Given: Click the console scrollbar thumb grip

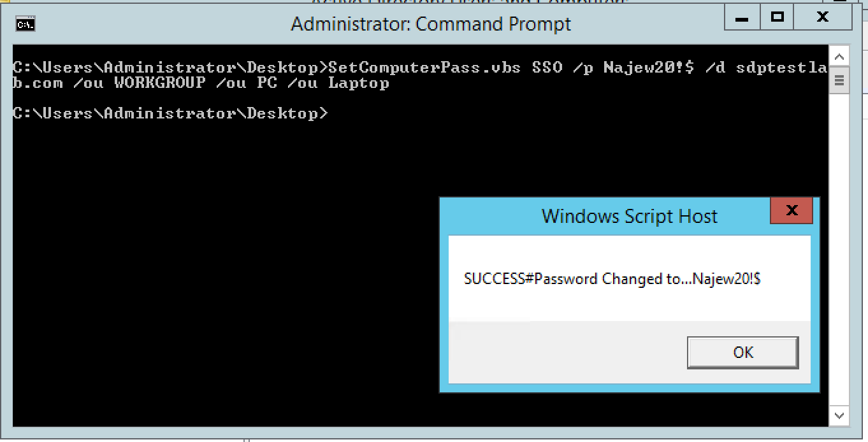Looking at the screenshot, I should [839, 81].
